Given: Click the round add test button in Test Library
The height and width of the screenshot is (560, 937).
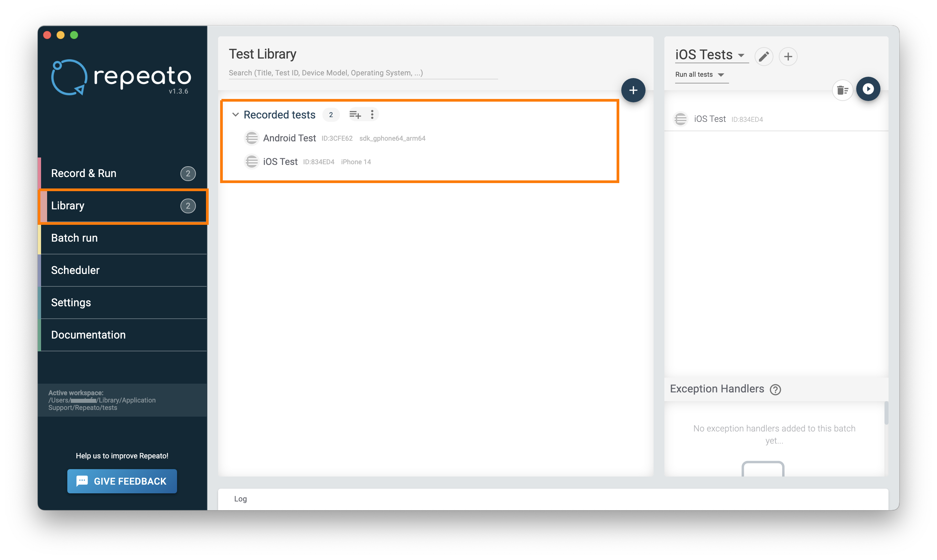Looking at the screenshot, I should click(x=633, y=90).
